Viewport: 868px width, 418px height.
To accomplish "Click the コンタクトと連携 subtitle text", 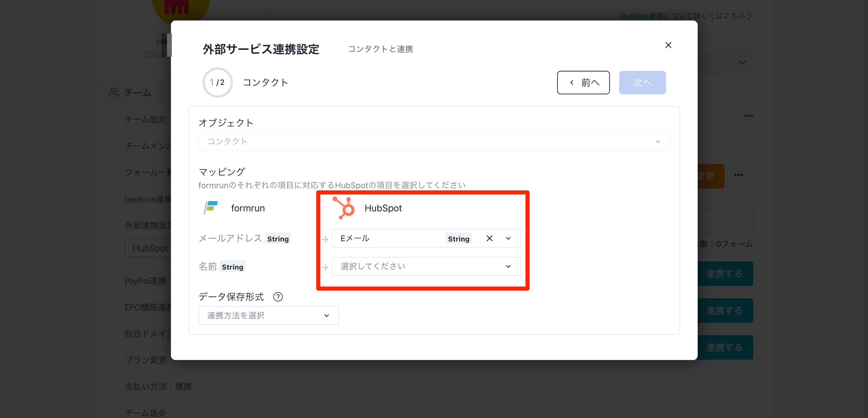I will [x=380, y=49].
